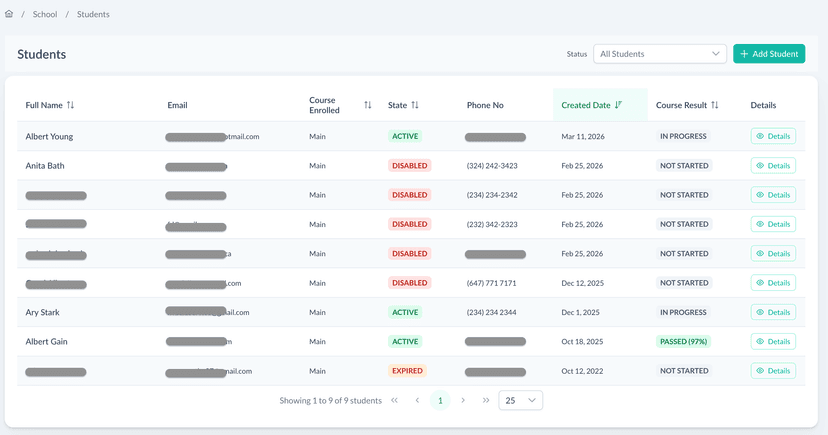Toggle Created Date sort order icon
828x435 pixels.
point(619,105)
